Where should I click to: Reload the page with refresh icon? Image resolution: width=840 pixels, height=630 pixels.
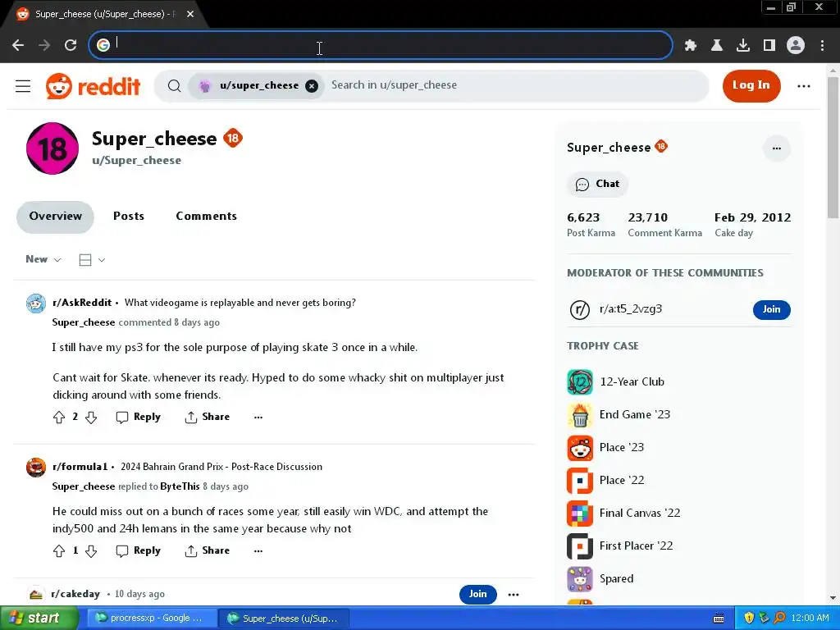pos(71,46)
